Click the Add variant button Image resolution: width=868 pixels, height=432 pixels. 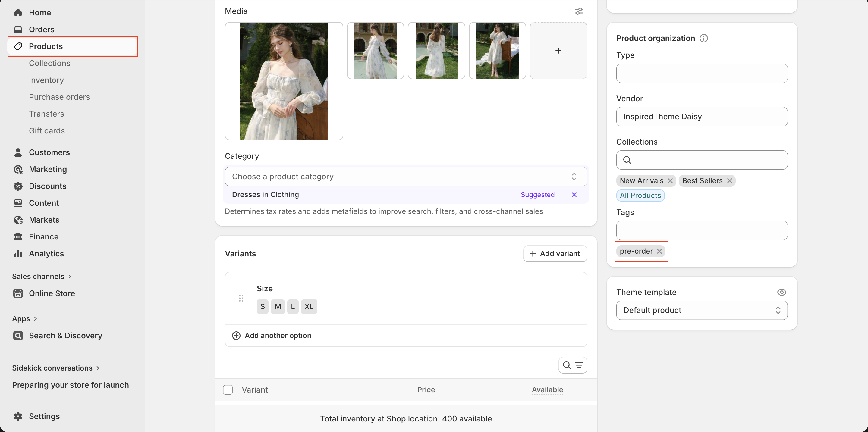pos(555,254)
